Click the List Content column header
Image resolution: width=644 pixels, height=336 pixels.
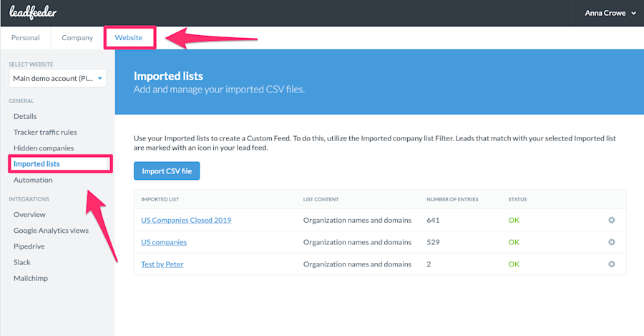pos(321,199)
